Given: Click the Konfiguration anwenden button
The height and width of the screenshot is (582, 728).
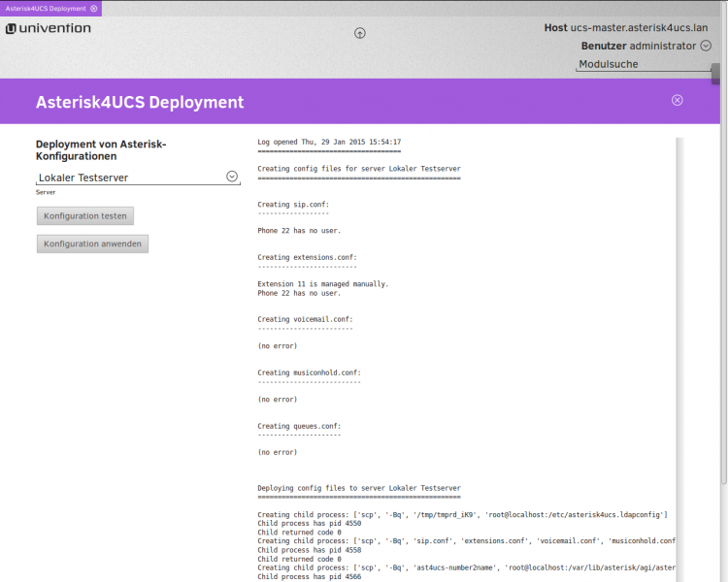Looking at the screenshot, I should pos(92,243).
